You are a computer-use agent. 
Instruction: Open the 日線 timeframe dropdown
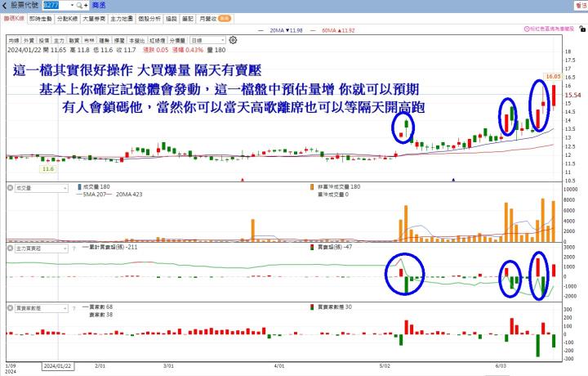[x=207, y=39]
